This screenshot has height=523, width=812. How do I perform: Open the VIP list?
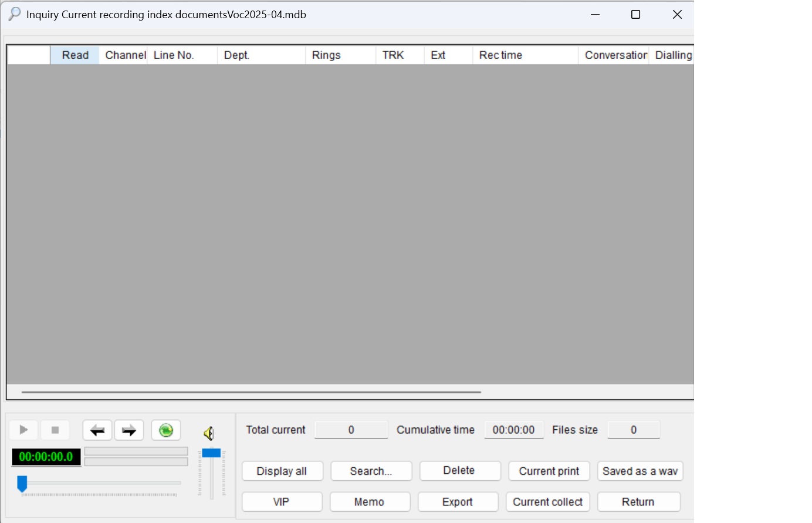coord(282,502)
